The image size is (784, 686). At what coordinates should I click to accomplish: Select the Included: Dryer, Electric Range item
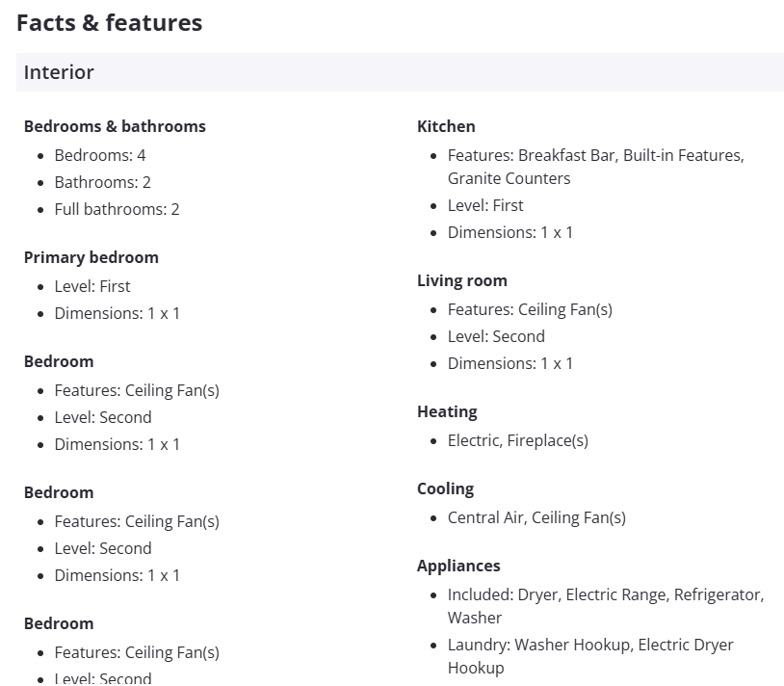tap(605, 594)
